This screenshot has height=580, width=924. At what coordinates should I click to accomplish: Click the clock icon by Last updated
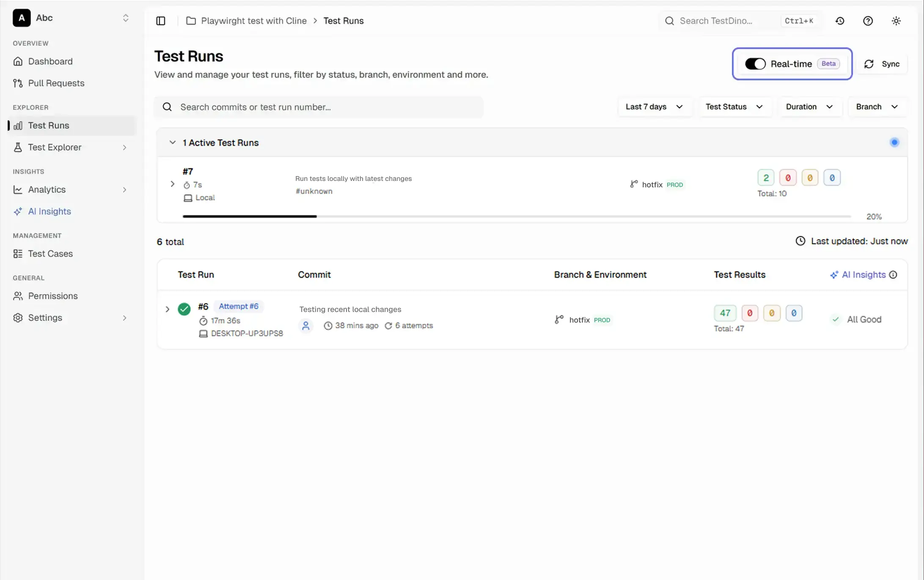(800, 241)
